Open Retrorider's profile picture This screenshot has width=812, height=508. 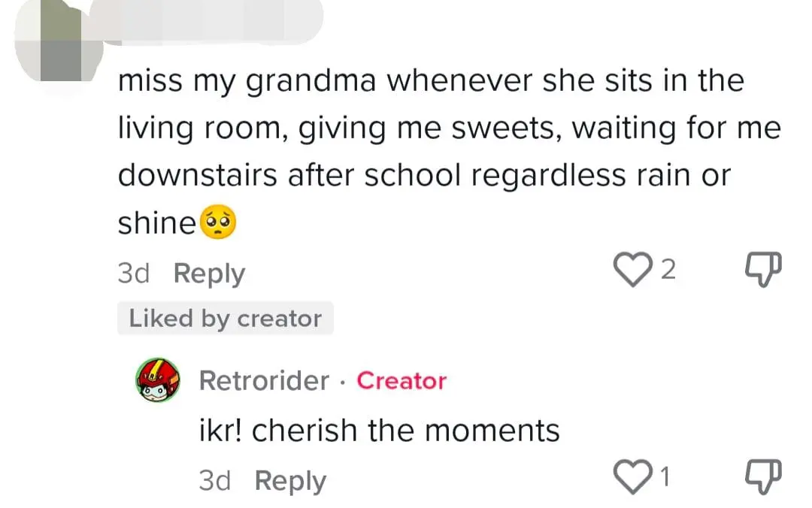[x=158, y=381]
